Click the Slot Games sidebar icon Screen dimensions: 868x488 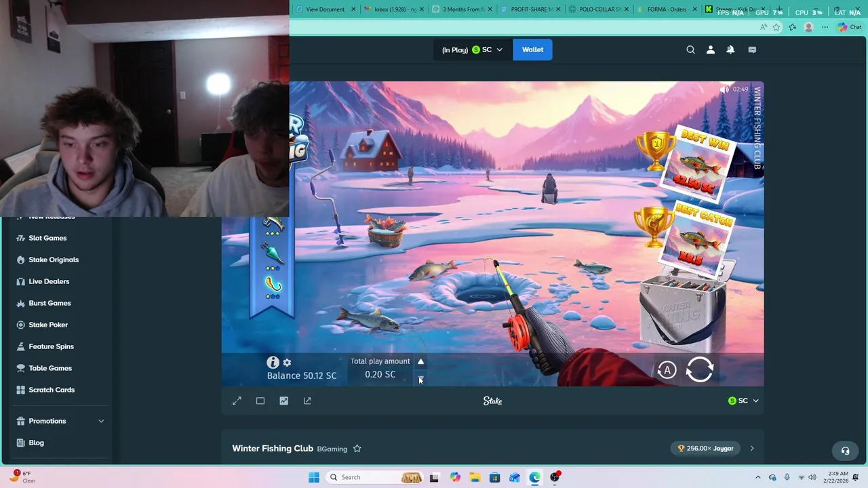(20, 238)
